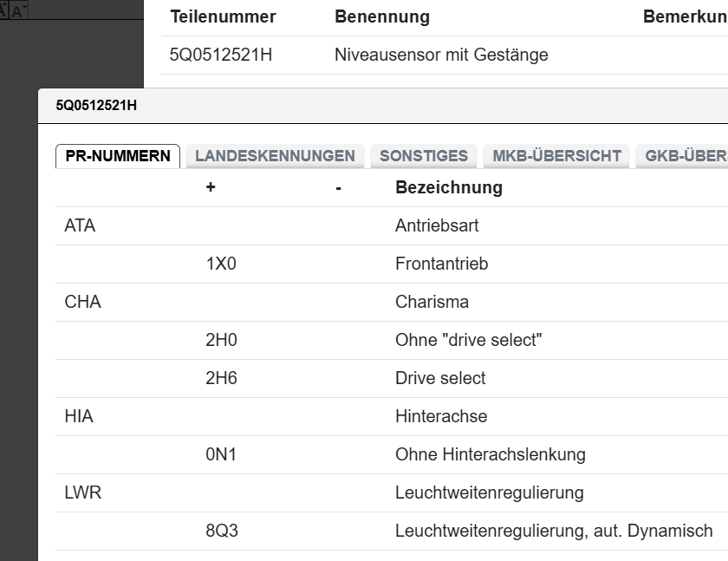Click part number 5Q0512521H in the table
The image size is (728, 561).
pyautogui.click(x=221, y=55)
